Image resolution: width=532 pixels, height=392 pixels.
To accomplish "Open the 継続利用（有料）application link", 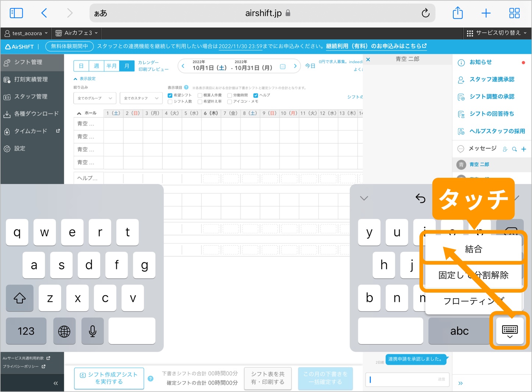I will 376,46.
